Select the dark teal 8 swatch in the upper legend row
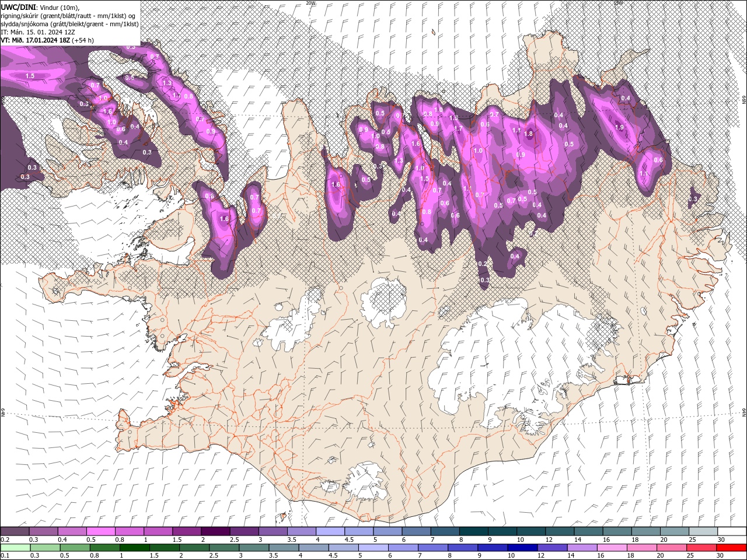The image size is (747, 560). coord(473,531)
